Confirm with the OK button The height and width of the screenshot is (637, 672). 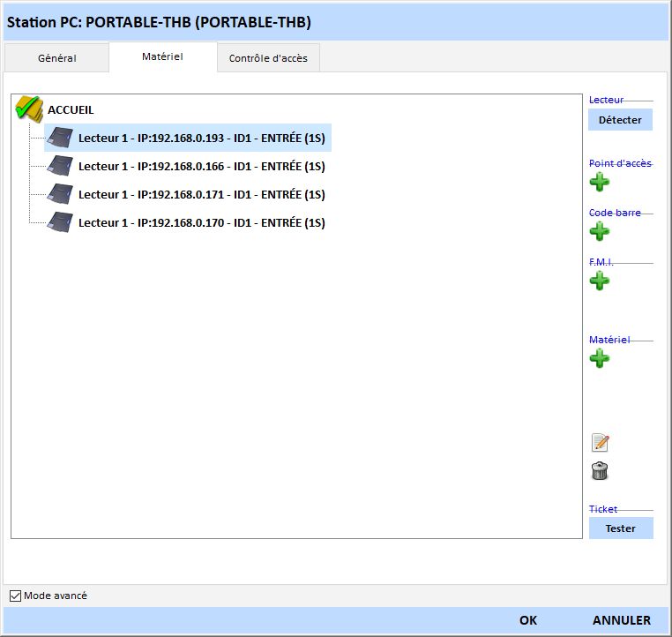(x=528, y=620)
